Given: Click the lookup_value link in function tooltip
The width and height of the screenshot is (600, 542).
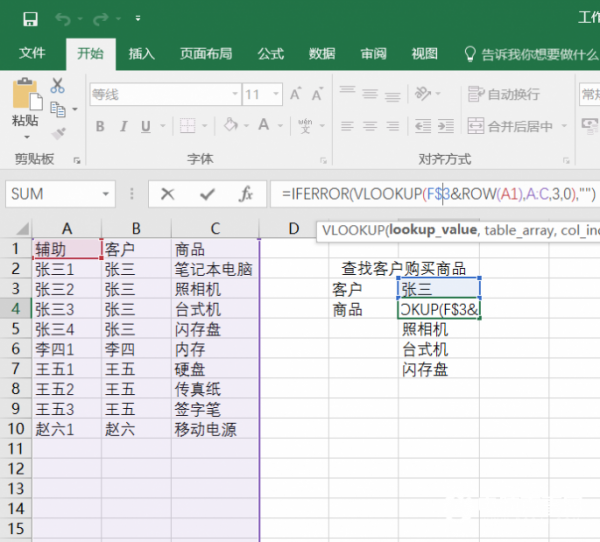Looking at the screenshot, I should coord(433,230).
